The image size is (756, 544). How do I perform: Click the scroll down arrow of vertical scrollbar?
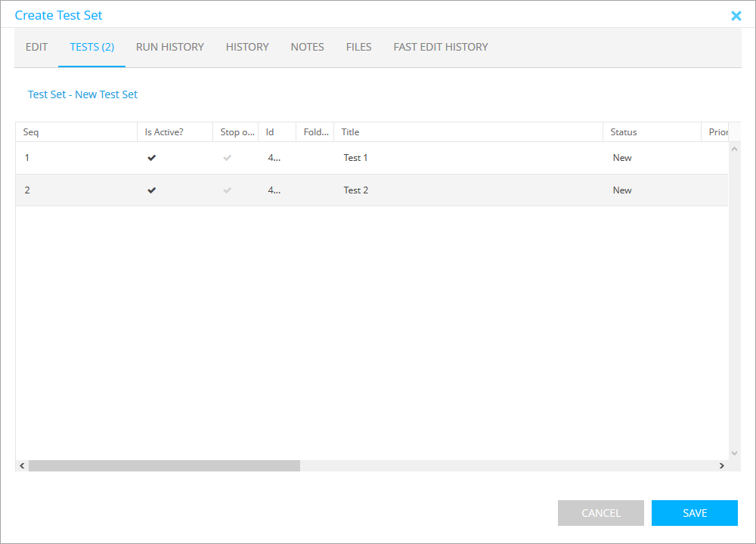pyautogui.click(x=734, y=453)
